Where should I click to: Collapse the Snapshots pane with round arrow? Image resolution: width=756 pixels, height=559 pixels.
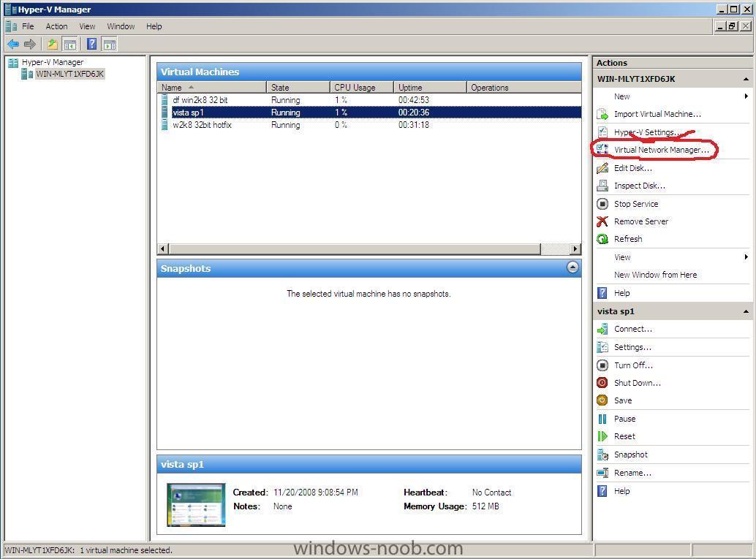pos(572,267)
